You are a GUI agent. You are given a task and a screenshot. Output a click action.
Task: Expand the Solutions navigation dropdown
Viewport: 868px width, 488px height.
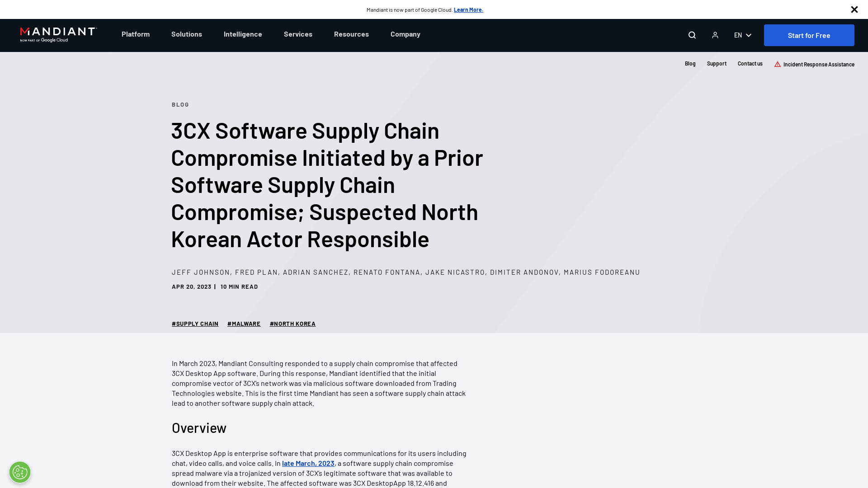(x=186, y=34)
